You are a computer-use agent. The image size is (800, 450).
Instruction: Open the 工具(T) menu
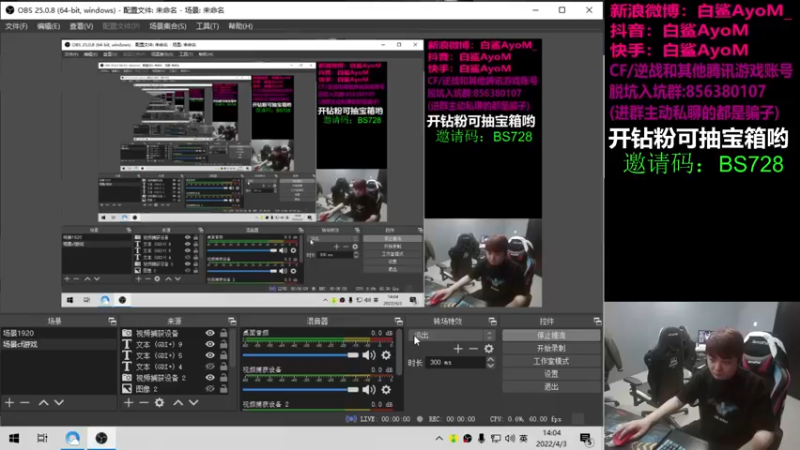[207, 26]
